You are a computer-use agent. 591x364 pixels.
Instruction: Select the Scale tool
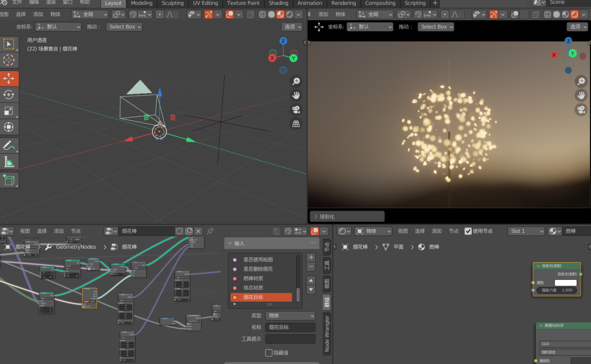coord(9,111)
